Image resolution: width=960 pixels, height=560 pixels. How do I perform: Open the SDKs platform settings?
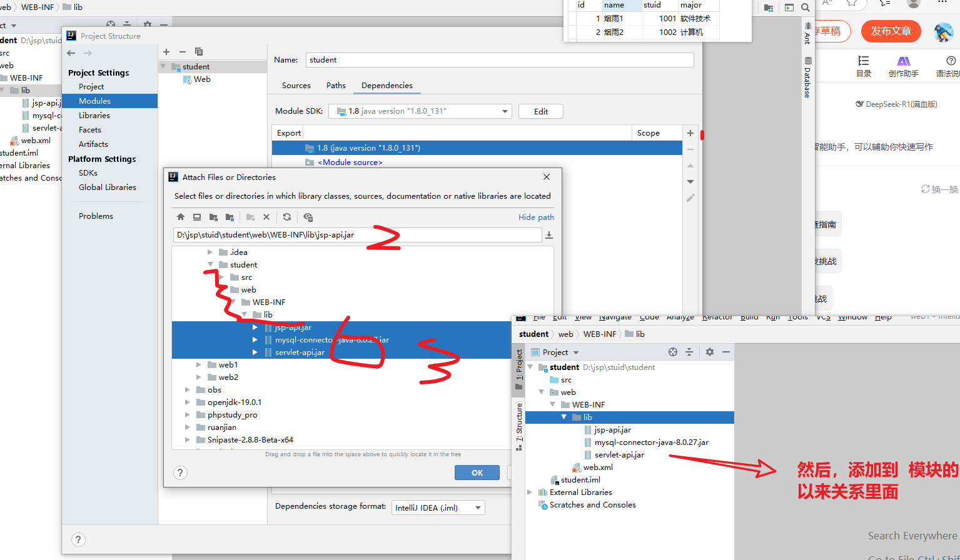tap(88, 172)
